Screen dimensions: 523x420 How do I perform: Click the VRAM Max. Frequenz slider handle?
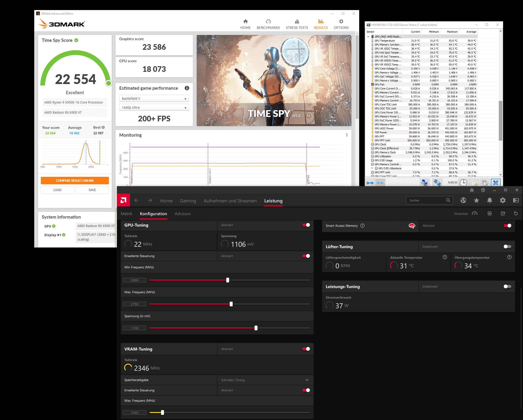pos(162,412)
